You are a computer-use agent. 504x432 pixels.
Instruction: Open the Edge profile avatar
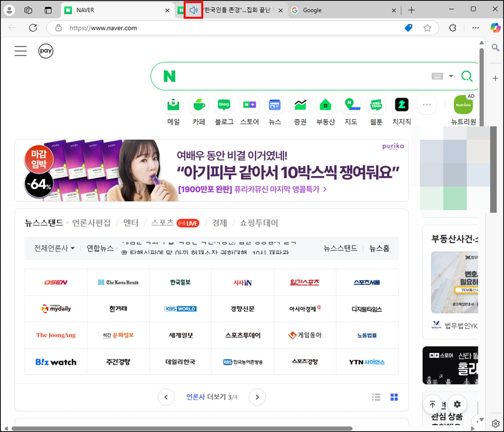tap(9, 10)
